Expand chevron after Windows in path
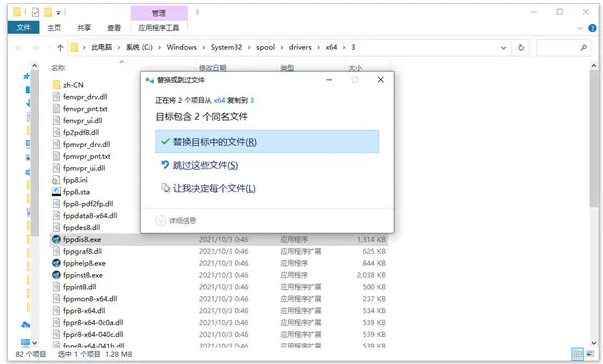 pyautogui.click(x=203, y=48)
